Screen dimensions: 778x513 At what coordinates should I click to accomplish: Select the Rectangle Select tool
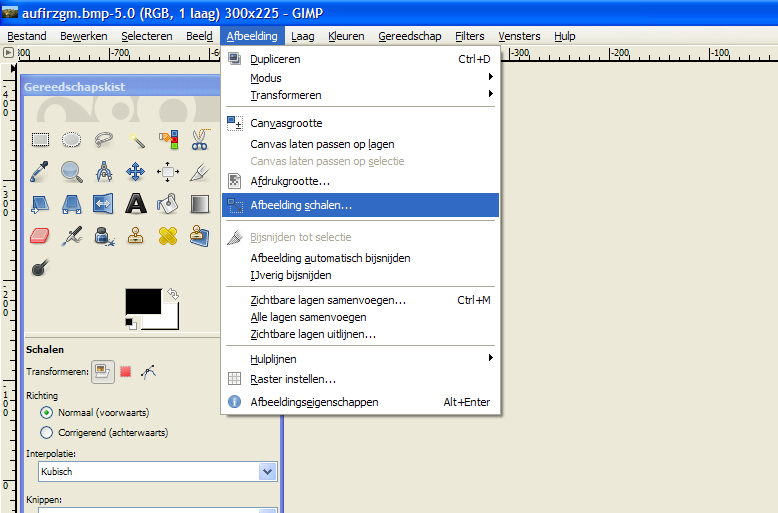click(x=40, y=140)
